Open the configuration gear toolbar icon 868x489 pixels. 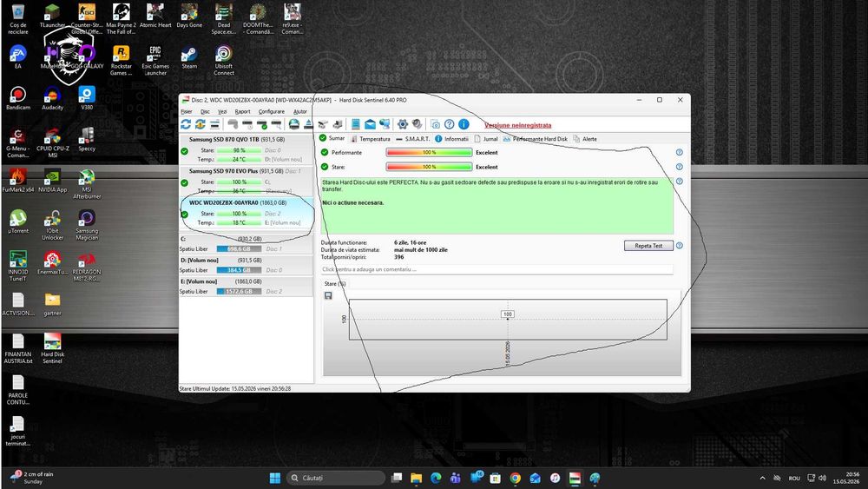click(403, 124)
